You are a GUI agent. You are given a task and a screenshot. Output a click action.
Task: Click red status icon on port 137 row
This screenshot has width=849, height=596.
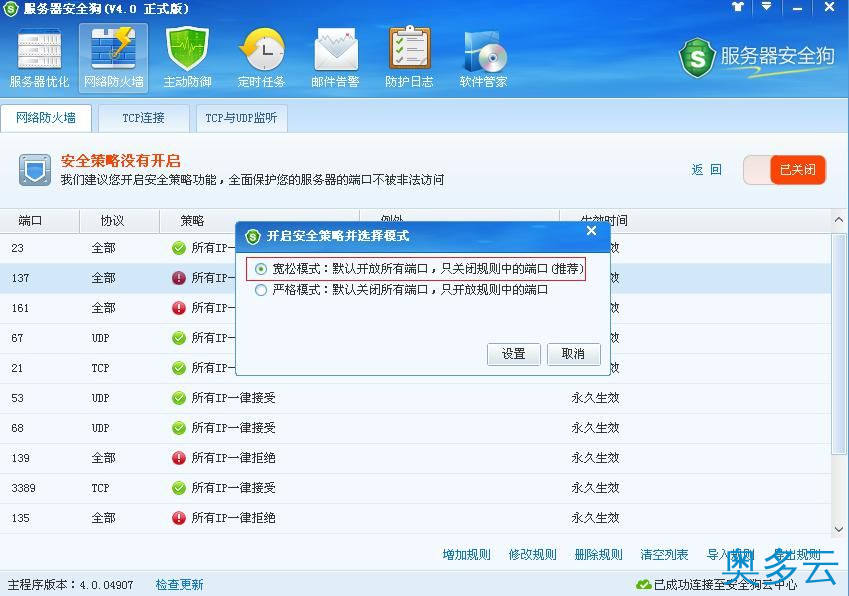(179, 278)
